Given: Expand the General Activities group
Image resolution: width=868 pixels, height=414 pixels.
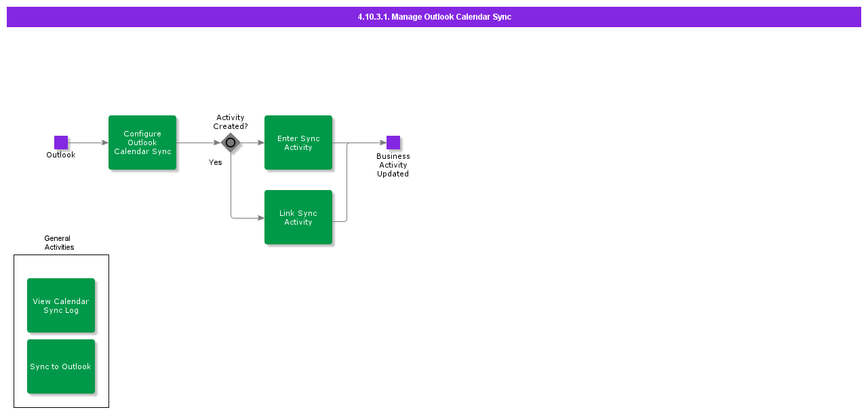Looking at the screenshot, I should pos(61,331).
